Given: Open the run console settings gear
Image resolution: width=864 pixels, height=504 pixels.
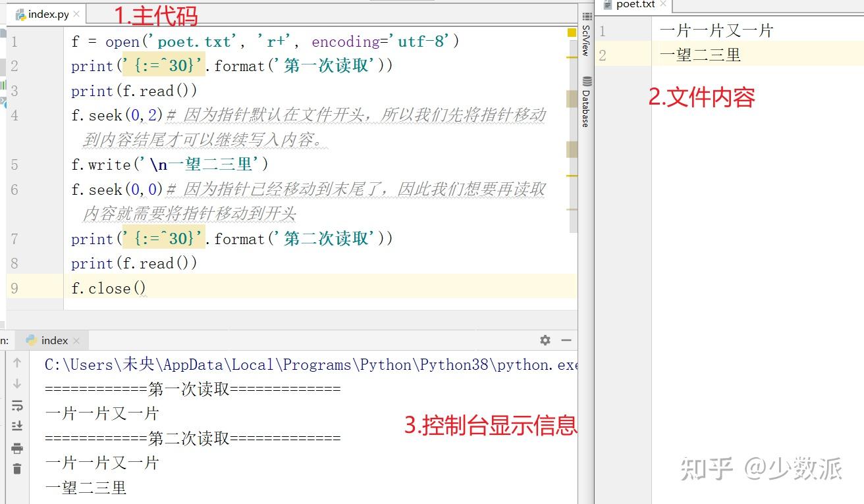Looking at the screenshot, I should 545,340.
